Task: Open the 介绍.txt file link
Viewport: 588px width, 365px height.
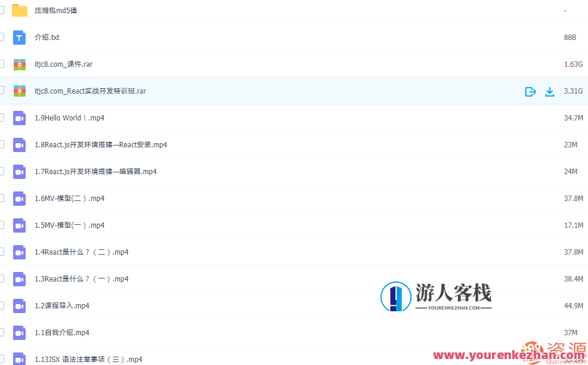Action: click(47, 37)
